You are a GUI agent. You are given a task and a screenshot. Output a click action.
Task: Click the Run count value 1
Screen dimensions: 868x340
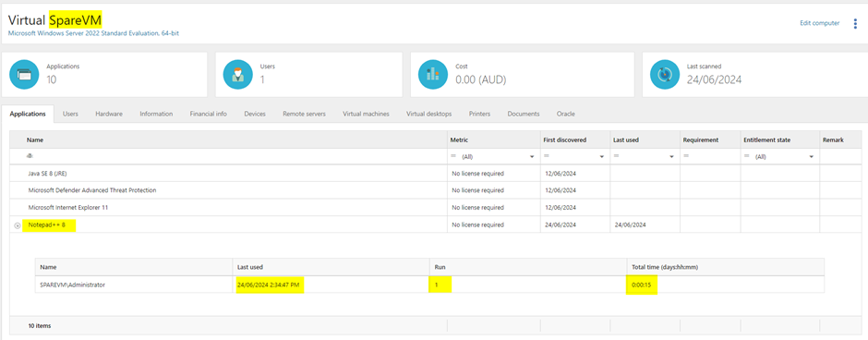[436, 285]
